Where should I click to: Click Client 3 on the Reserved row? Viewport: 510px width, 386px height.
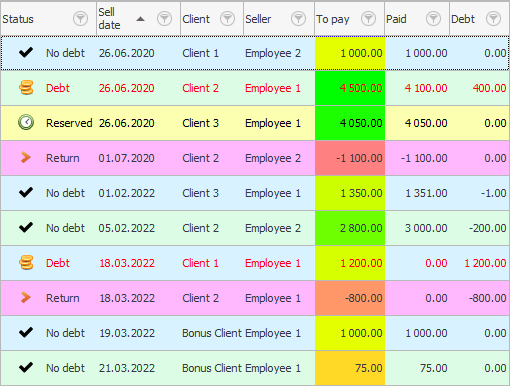pos(200,123)
